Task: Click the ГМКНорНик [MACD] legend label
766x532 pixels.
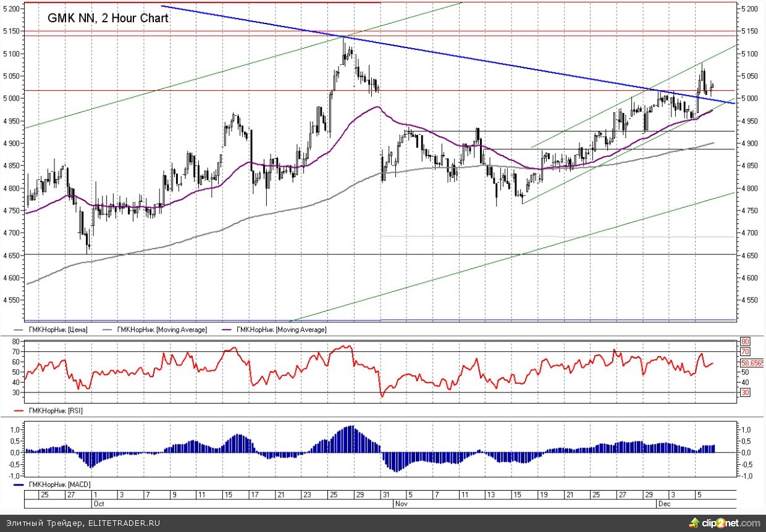Action: coord(58,484)
